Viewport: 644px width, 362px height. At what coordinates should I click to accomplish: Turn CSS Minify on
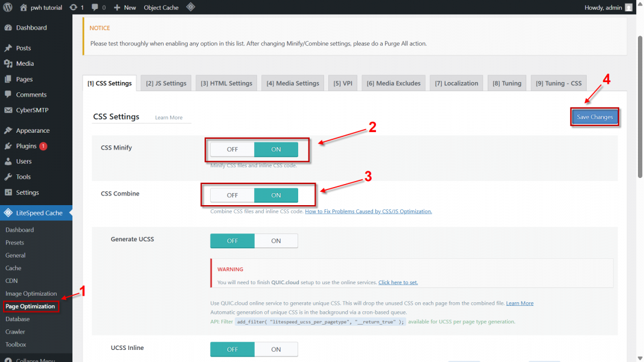pos(276,150)
